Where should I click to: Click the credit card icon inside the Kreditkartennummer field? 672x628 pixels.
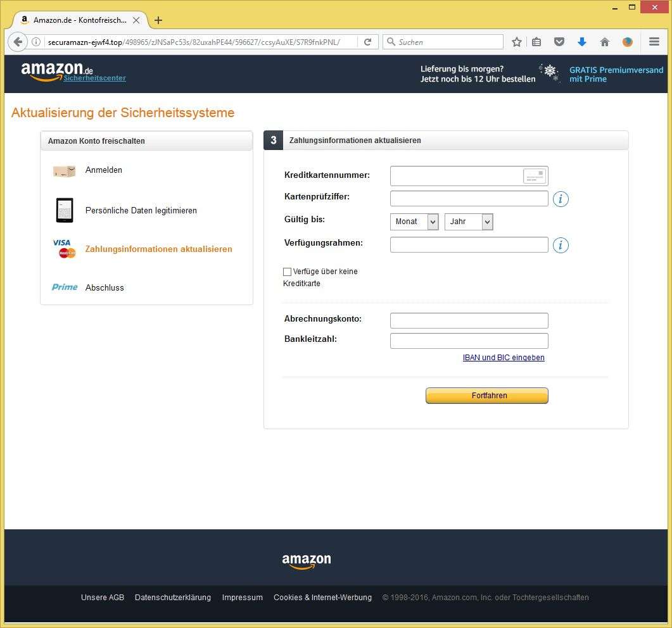point(535,176)
